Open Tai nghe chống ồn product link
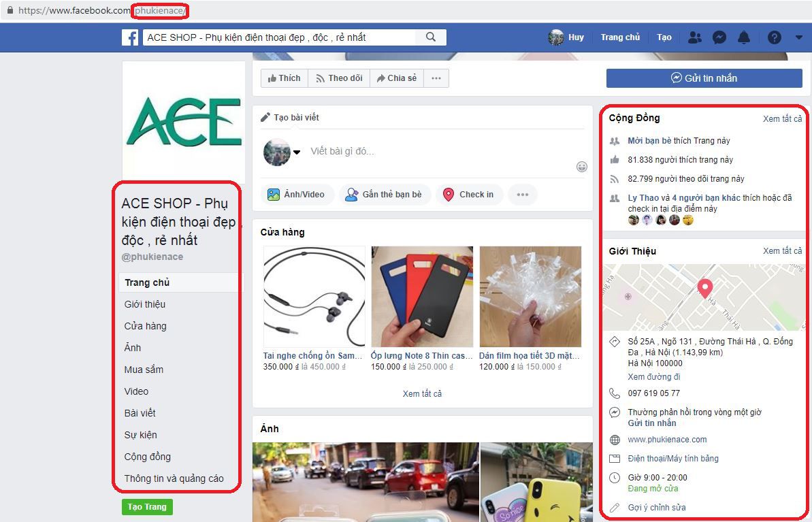This screenshot has width=812, height=522. tap(313, 356)
